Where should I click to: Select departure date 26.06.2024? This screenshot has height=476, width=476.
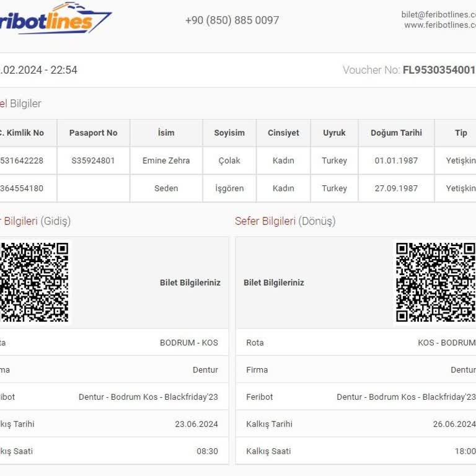454,424
